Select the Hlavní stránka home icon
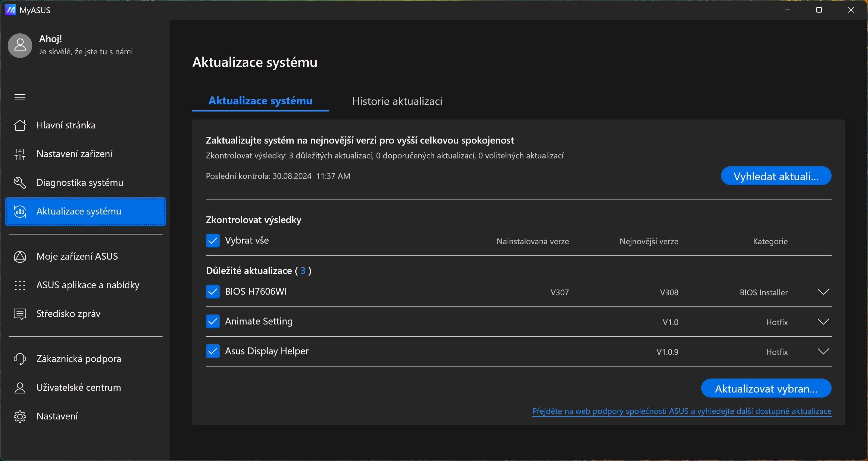This screenshot has width=868, height=461. [20, 125]
